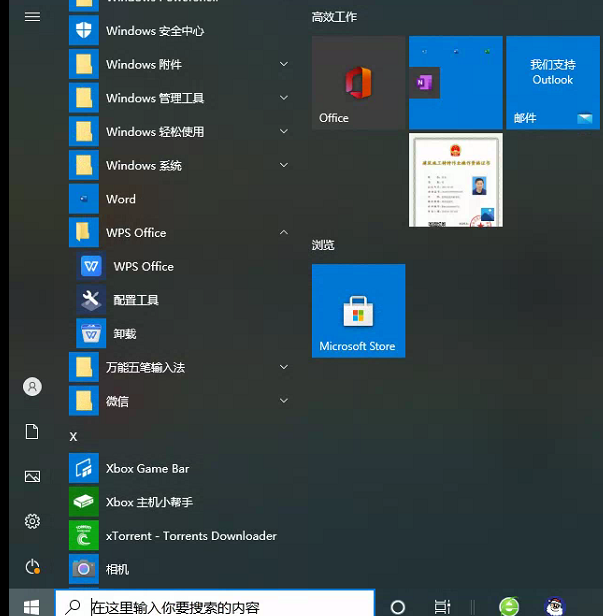Open Windows 安全中心 shield icon
Viewport: 603px width, 616px height.
coord(84,30)
